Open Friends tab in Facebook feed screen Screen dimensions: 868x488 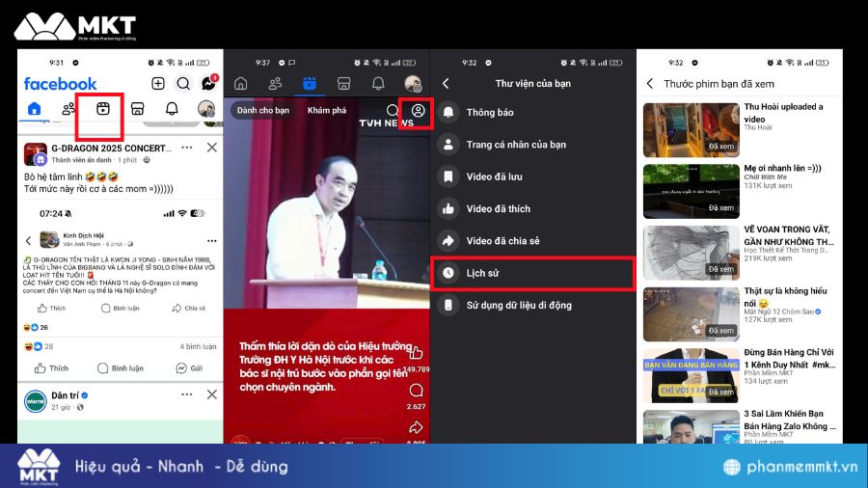(x=68, y=108)
